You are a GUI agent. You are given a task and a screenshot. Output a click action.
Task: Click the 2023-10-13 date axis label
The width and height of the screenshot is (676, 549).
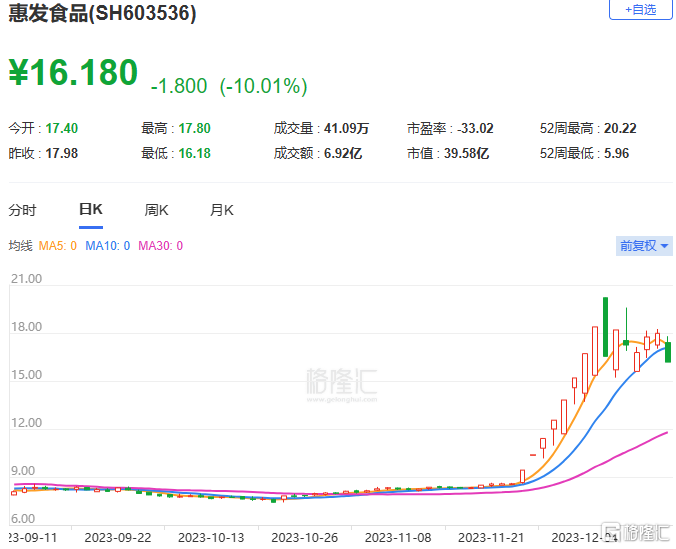[211, 538]
